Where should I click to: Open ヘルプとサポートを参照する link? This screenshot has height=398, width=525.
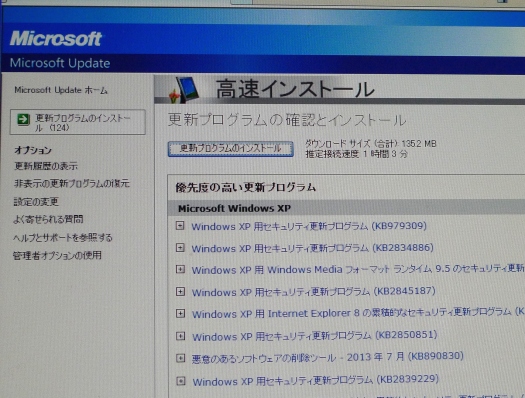point(63,238)
